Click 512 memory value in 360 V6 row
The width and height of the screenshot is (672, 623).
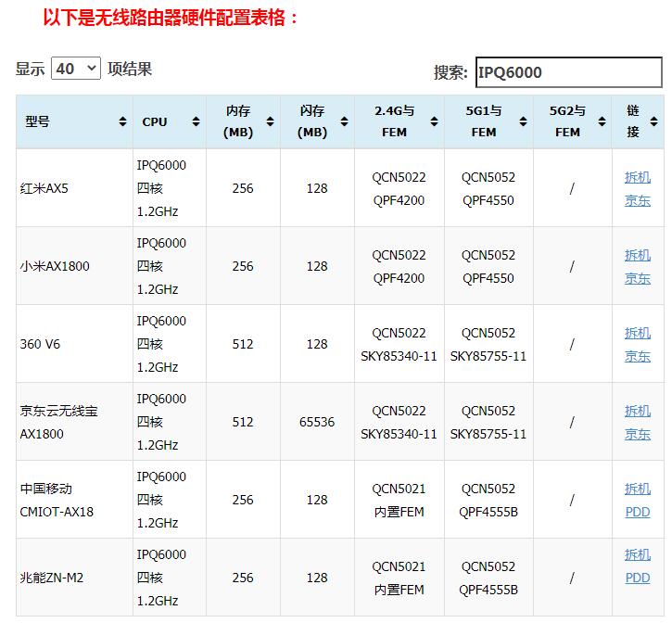243,344
